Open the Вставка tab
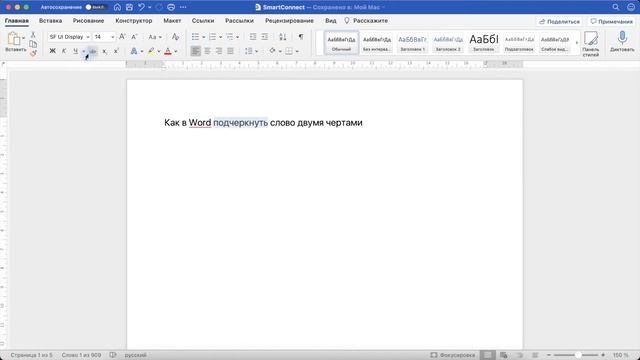 click(51, 20)
